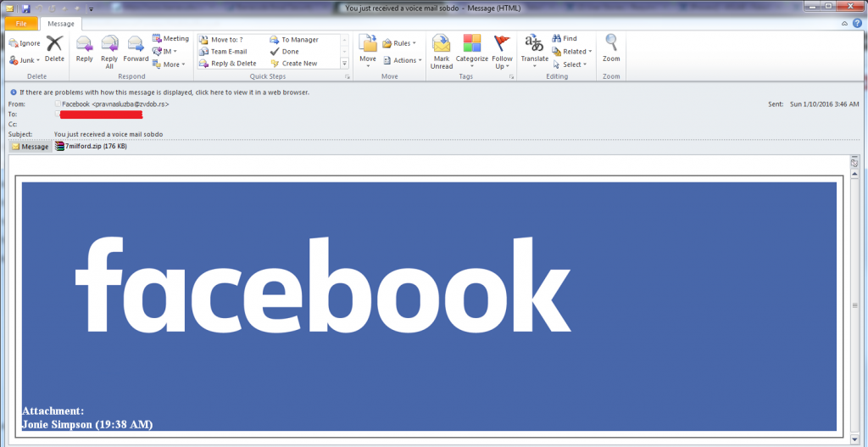Open the Tags dialog launcher
The image size is (868, 447).
[510, 77]
